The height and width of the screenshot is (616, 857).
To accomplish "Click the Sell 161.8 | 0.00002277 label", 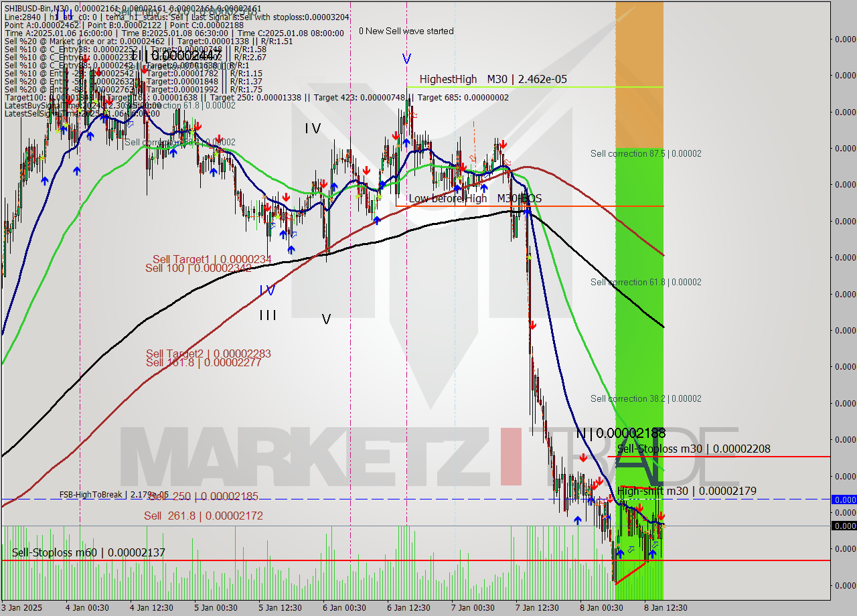I will tap(204, 362).
